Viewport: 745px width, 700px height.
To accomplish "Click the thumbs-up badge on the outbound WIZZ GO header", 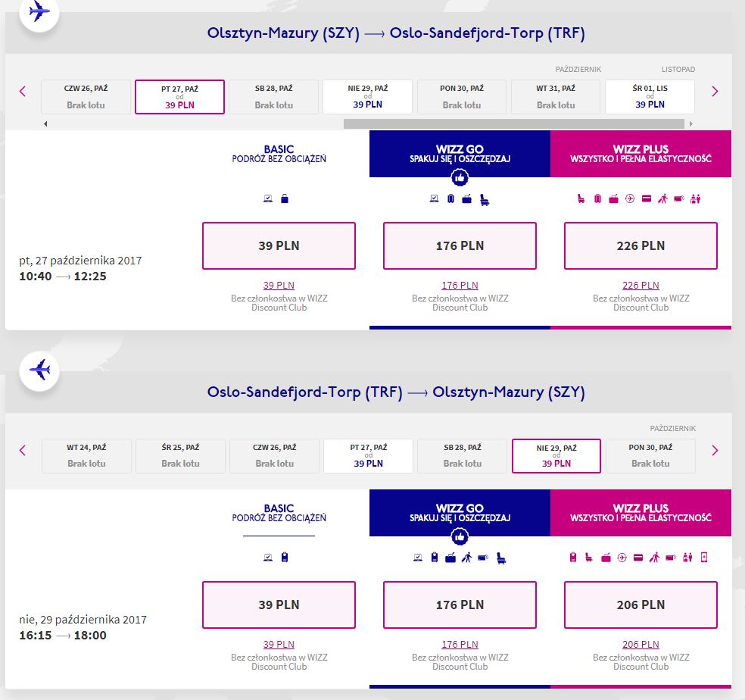I will pyautogui.click(x=460, y=178).
